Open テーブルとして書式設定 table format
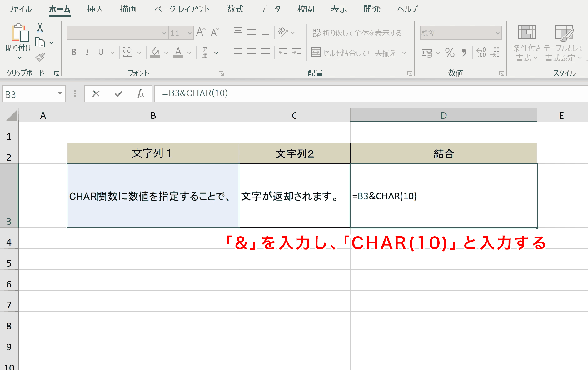The width and height of the screenshot is (588, 370). [x=564, y=43]
